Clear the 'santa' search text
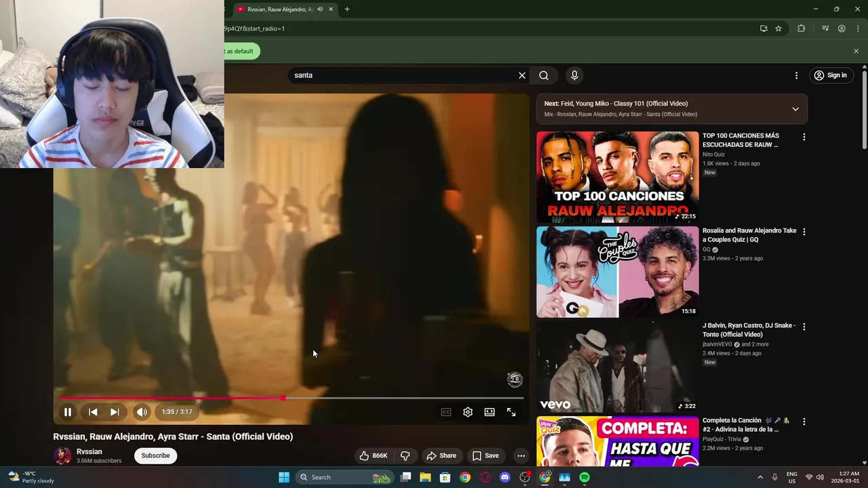This screenshot has height=488, width=868. point(522,75)
